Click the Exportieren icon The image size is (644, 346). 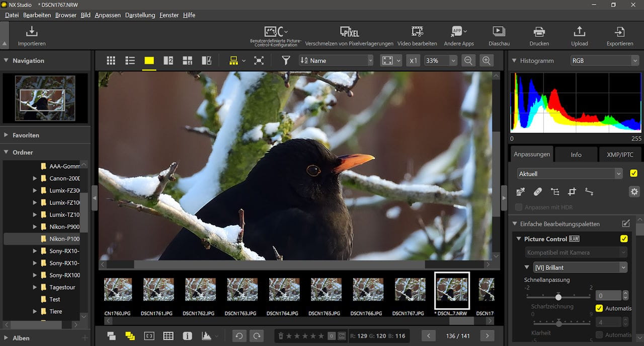[620, 32]
